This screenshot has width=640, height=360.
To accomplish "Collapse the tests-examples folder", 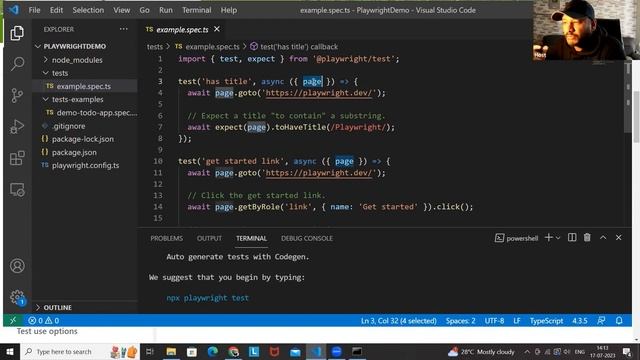I will coord(78,100).
